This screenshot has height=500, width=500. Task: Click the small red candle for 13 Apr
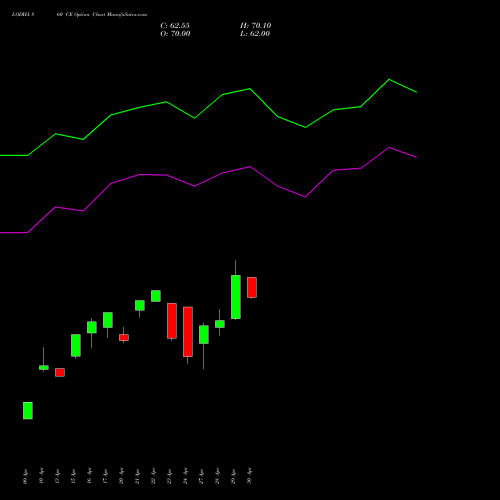click(x=60, y=372)
